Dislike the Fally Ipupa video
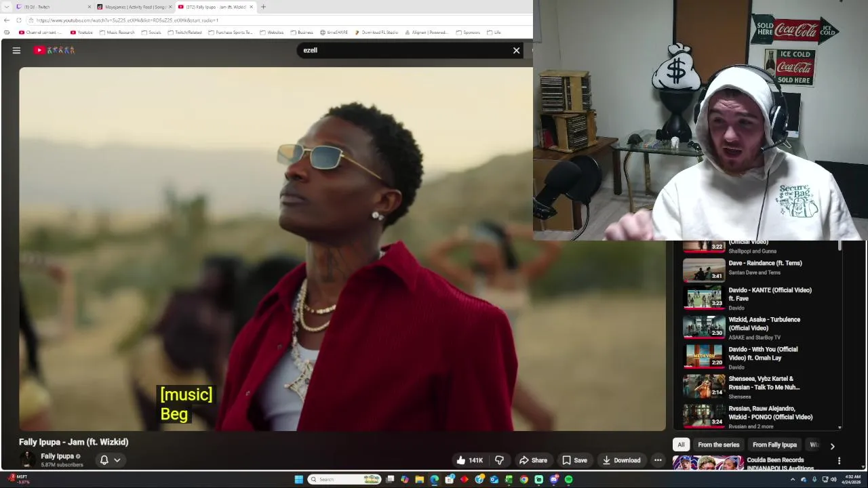Image resolution: width=868 pixels, height=488 pixels. pos(500,460)
